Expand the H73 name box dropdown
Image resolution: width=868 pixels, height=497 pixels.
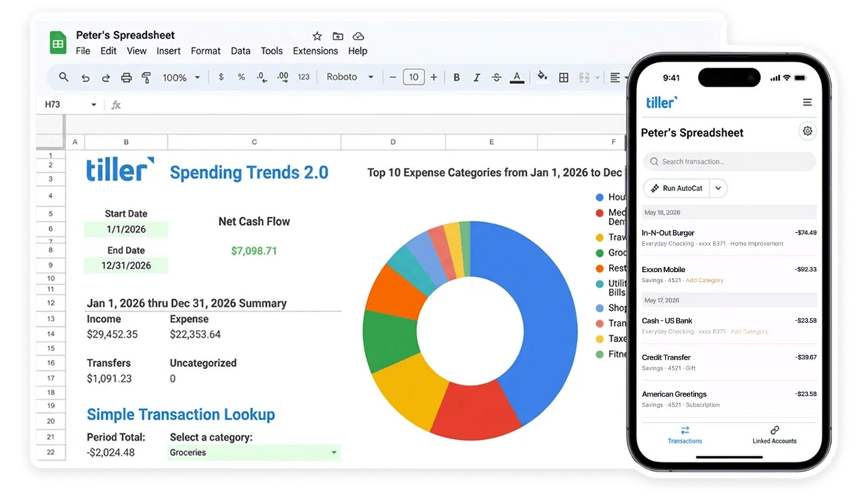coord(93,105)
